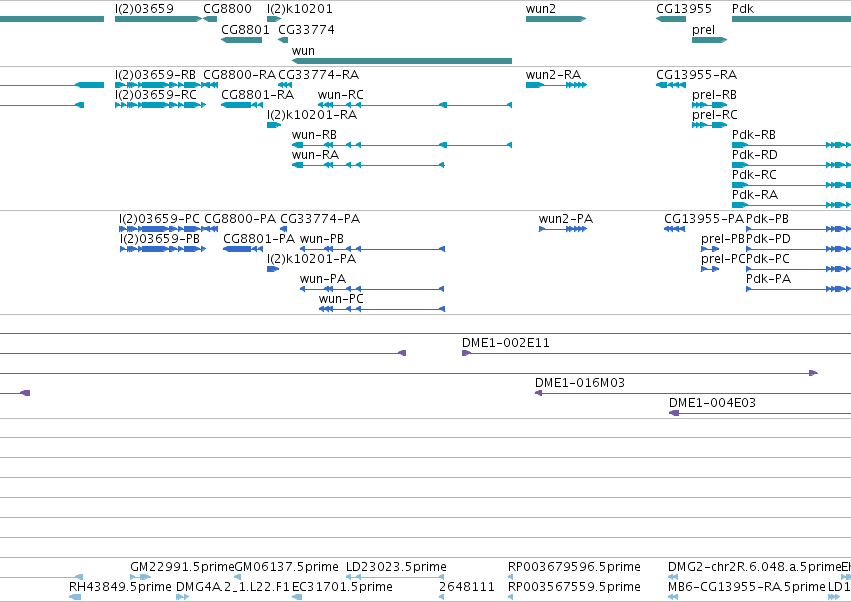Click the LD23023.5prime EST
Screen dimensions: 851x602
tap(395, 578)
